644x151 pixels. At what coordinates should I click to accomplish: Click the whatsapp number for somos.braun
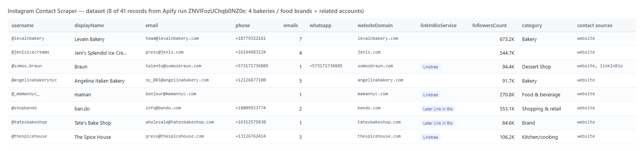tap(326, 66)
